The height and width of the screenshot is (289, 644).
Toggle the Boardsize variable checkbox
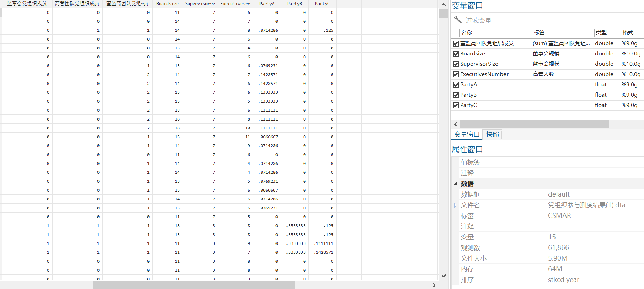(x=456, y=54)
